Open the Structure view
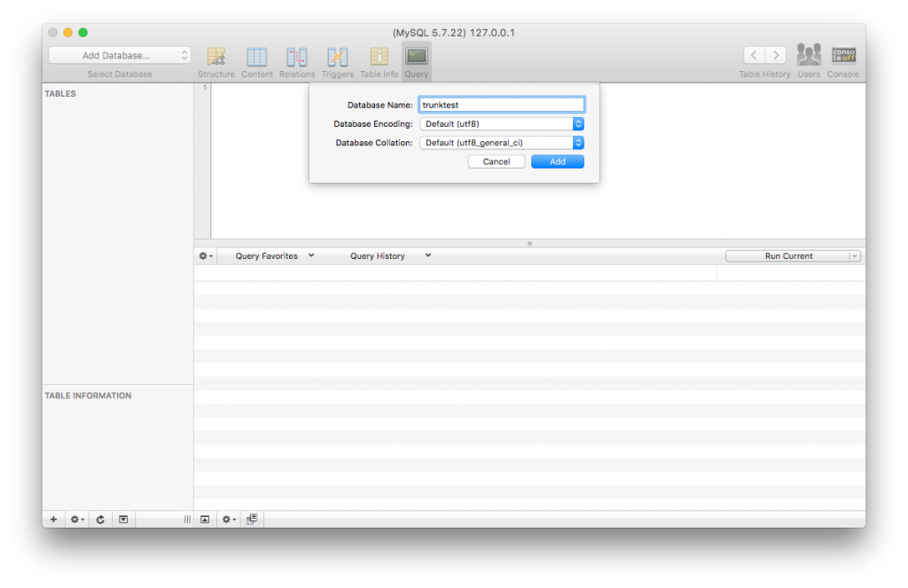This screenshot has width=908, height=588. (x=216, y=62)
